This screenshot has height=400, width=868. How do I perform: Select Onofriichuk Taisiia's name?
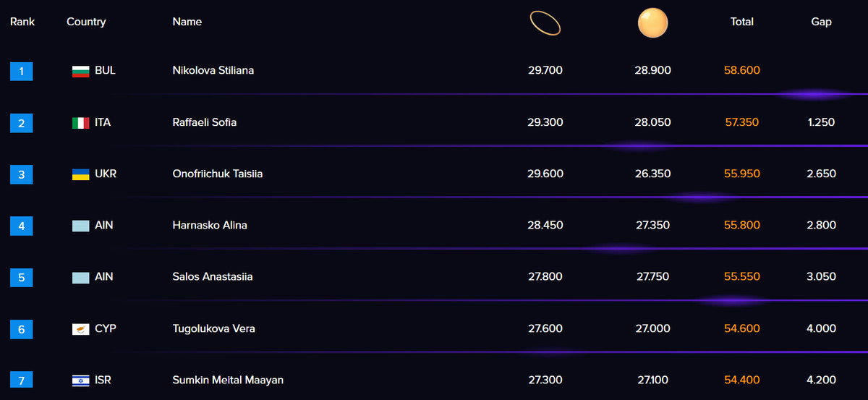(x=218, y=174)
